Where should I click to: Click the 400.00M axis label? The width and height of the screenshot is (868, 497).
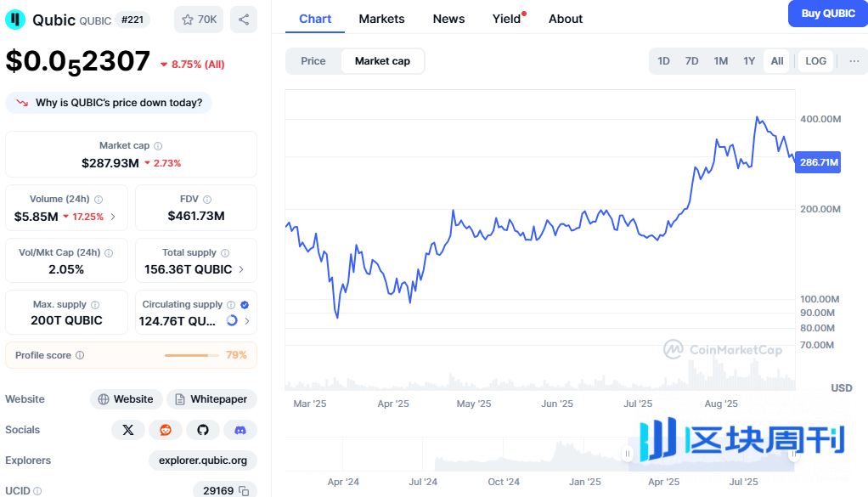click(x=820, y=119)
